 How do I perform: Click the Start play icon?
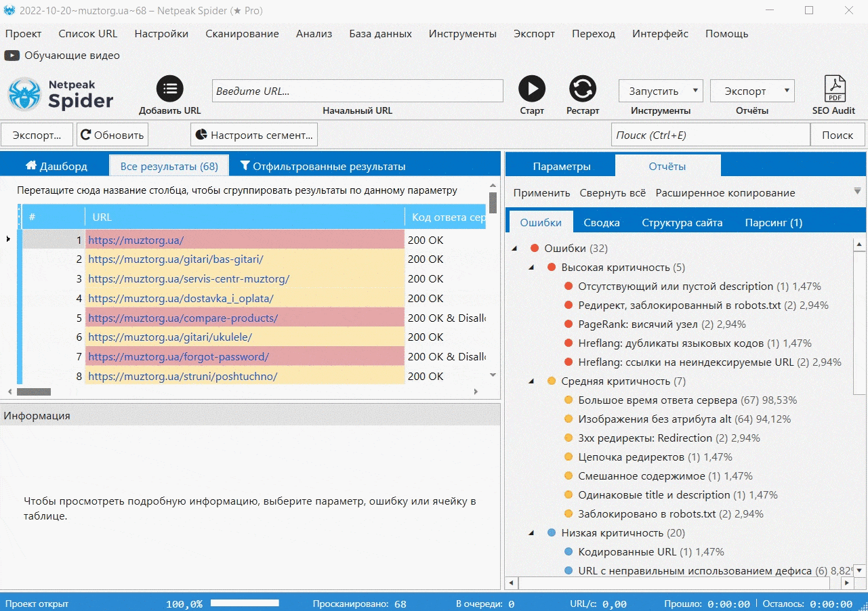(x=532, y=89)
